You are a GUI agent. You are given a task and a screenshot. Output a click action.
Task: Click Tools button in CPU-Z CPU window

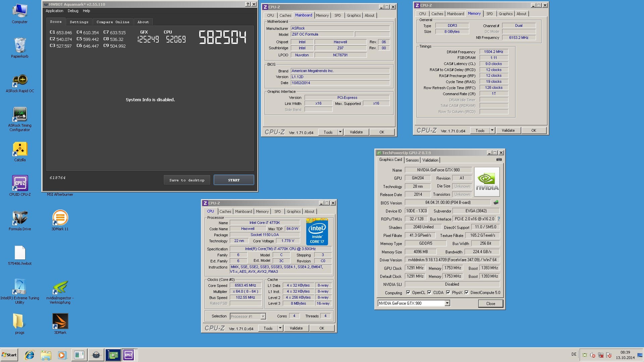point(268,328)
